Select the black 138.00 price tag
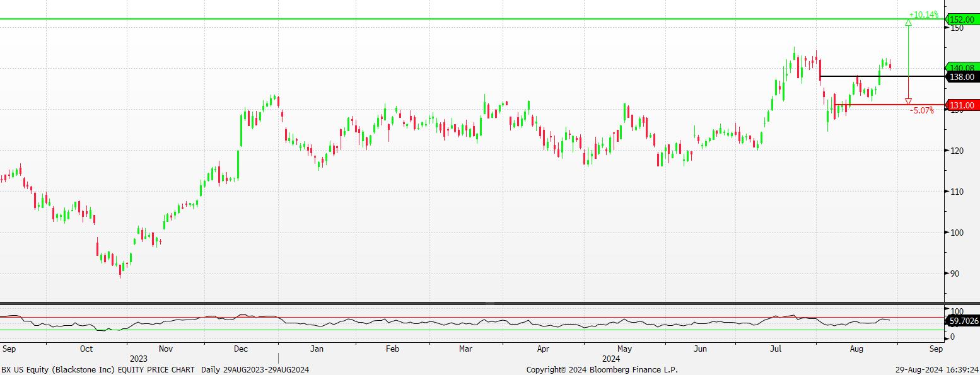Viewport: 980px width, 375px height. (x=962, y=76)
